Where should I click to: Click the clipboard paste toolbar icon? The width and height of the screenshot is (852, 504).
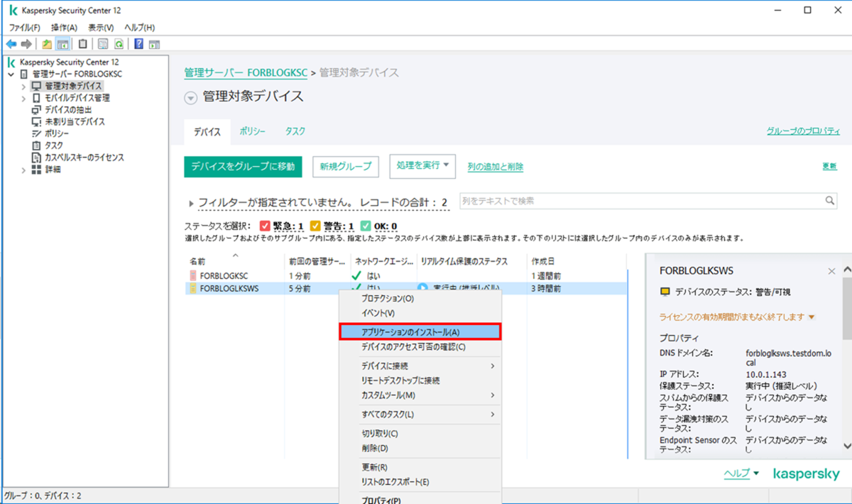pyautogui.click(x=83, y=43)
